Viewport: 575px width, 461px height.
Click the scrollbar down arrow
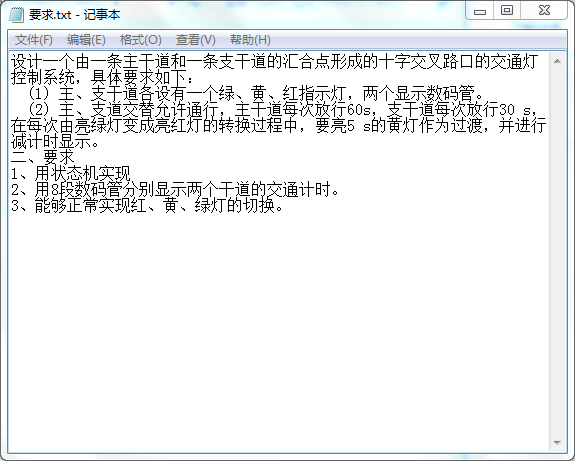coord(557,443)
